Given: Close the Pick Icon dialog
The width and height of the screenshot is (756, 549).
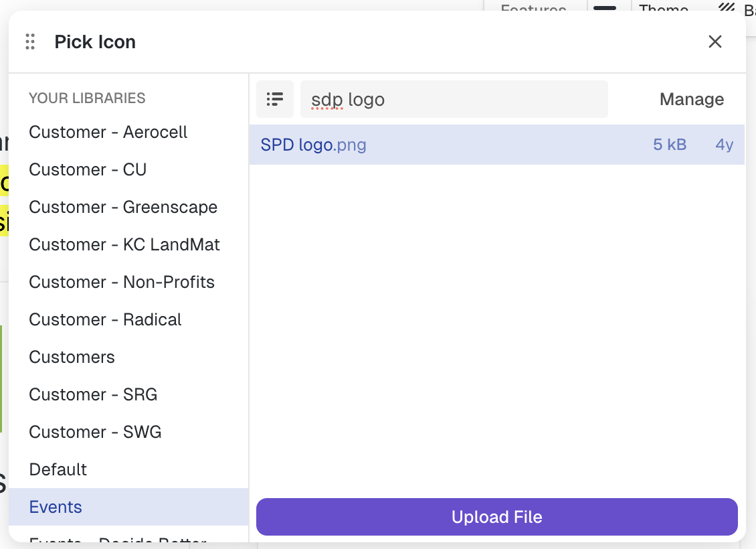Looking at the screenshot, I should [x=715, y=42].
